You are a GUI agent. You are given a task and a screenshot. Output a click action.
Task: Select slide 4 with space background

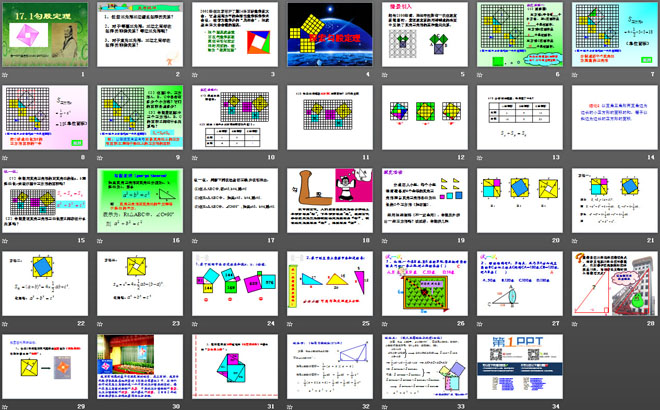click(x=330, y=35)
